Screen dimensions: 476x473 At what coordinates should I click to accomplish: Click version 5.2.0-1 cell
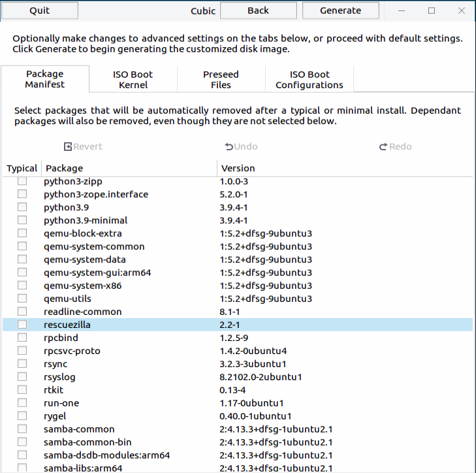click(x=234, y=195)
